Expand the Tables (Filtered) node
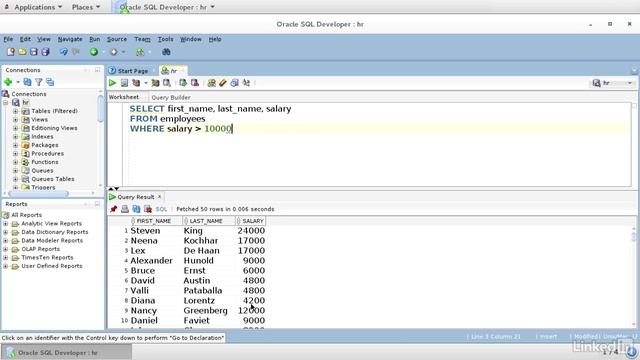Image resolution: width=640 pixels, height=360 pixels. tap(16, 111)
